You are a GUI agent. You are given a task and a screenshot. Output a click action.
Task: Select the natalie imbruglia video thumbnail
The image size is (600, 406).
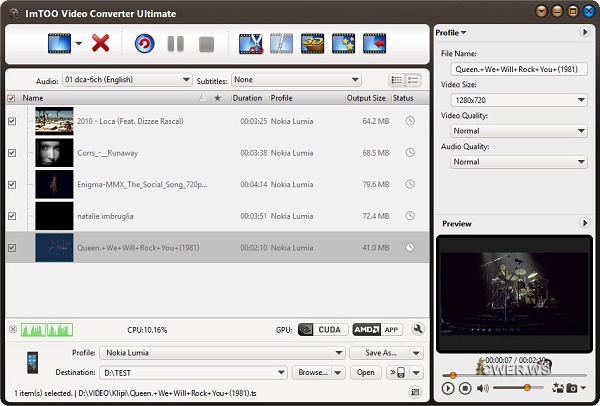tap(55, 215)
